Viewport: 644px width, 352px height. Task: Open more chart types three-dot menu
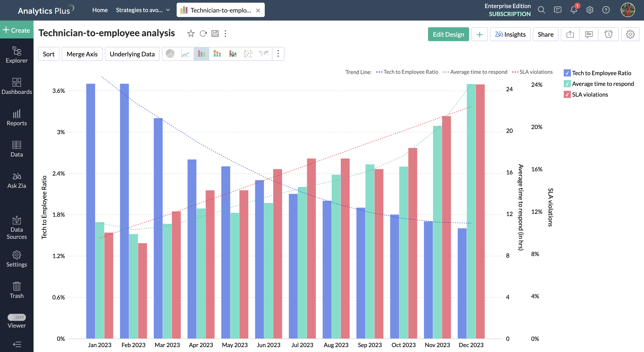(278, 54)
